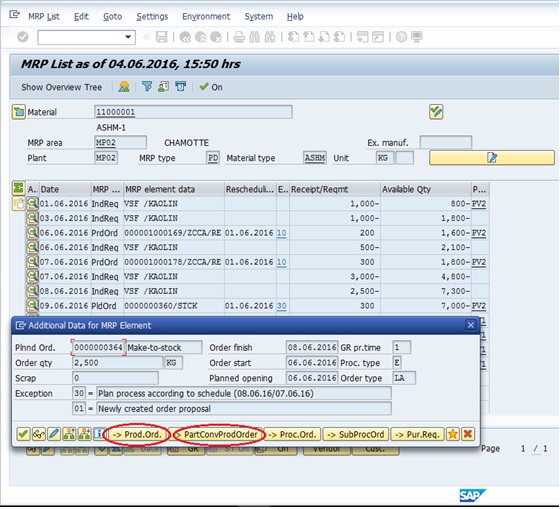Click exception 10 link for order 00001000169
This screenshot has width=560, height=509.
coord(281,233)
